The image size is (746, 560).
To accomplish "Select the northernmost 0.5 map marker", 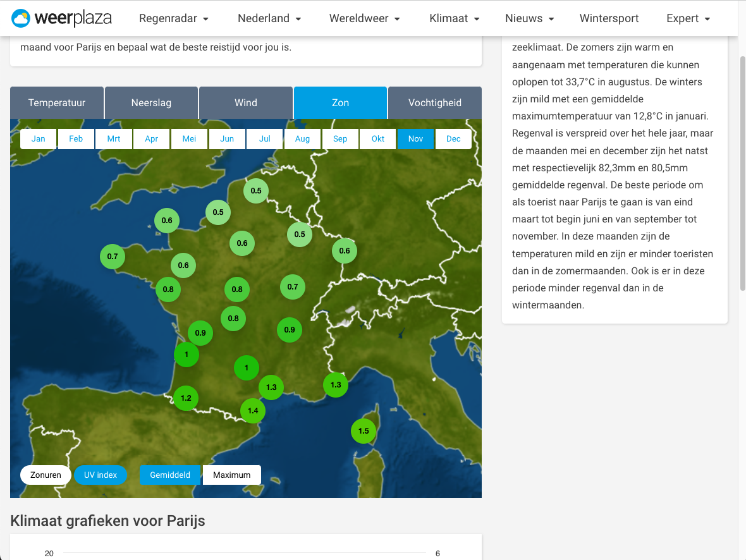I will tap(256, 191).
